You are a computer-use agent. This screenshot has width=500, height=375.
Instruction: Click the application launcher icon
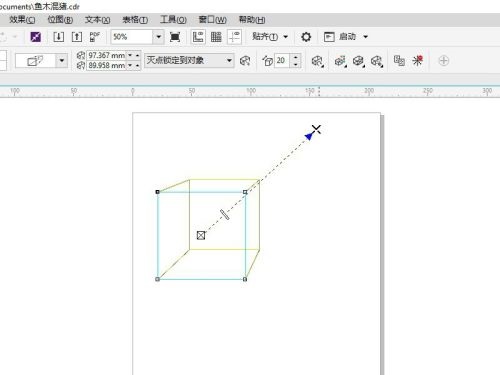[x=329, y=37]
